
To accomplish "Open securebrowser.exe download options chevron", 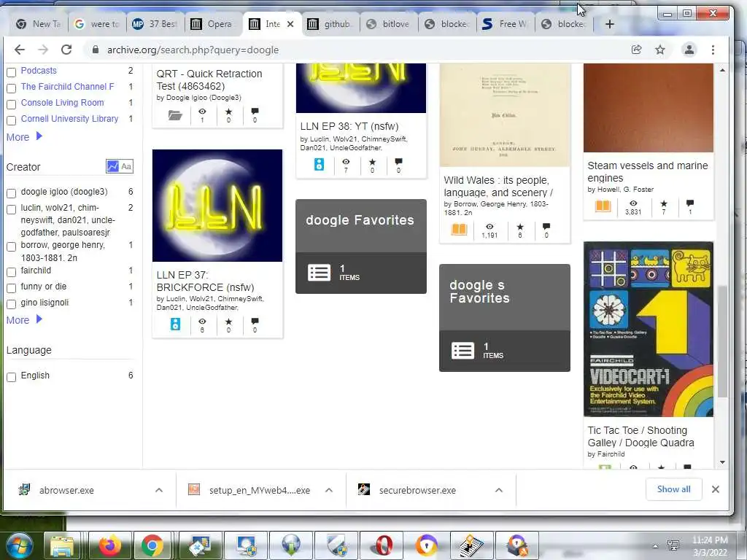I will coord(499,490).
